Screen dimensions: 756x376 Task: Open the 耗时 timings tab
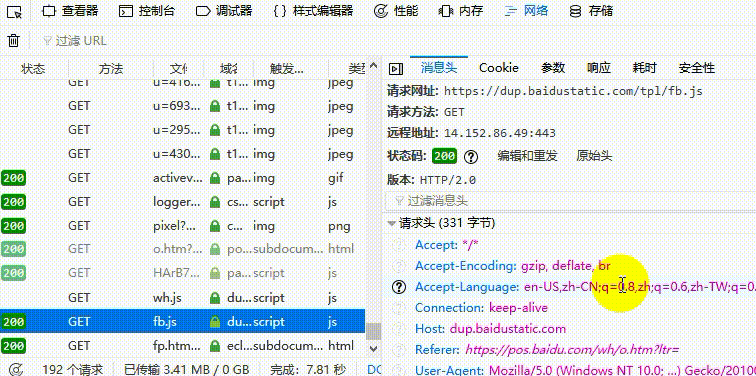644,68
